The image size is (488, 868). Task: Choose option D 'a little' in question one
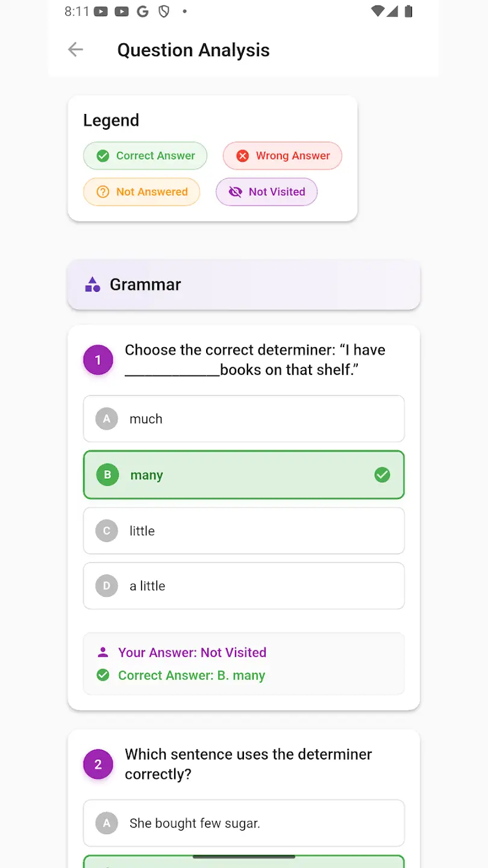pyautogui.click(x=243, y=585)
